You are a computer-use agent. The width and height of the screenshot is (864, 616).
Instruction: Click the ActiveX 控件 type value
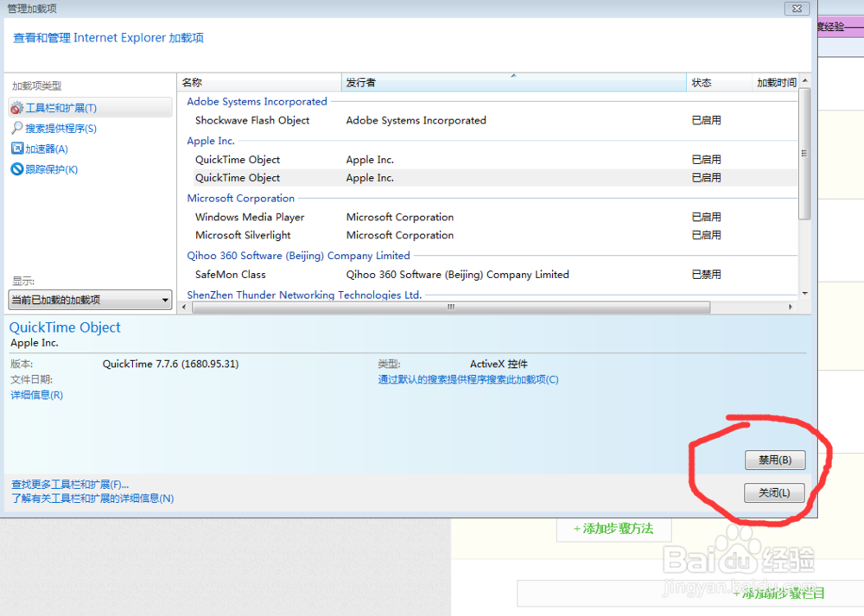pyautogui.click(x=499, y=364)
